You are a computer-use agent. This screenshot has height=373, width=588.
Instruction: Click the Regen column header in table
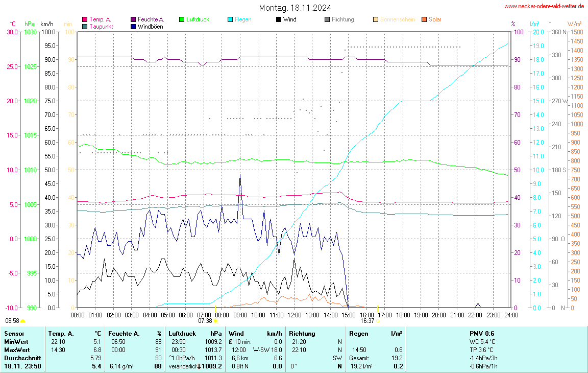[x=359, y=333]
